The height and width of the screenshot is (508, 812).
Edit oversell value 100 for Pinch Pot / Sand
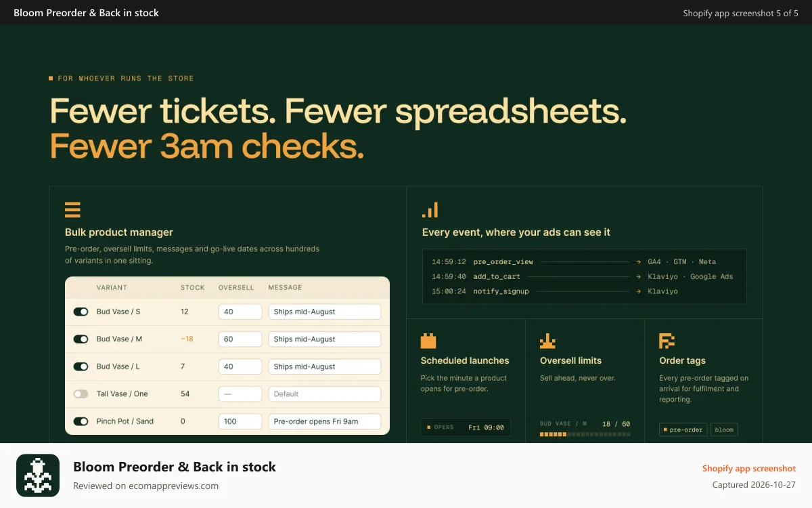(240, 421)
